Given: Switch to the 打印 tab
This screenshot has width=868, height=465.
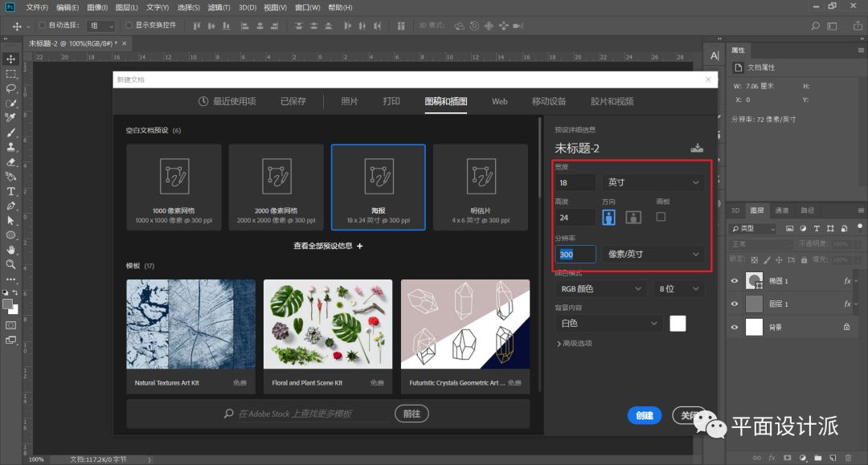Looking at the screenshot, I should coord(391,101).
